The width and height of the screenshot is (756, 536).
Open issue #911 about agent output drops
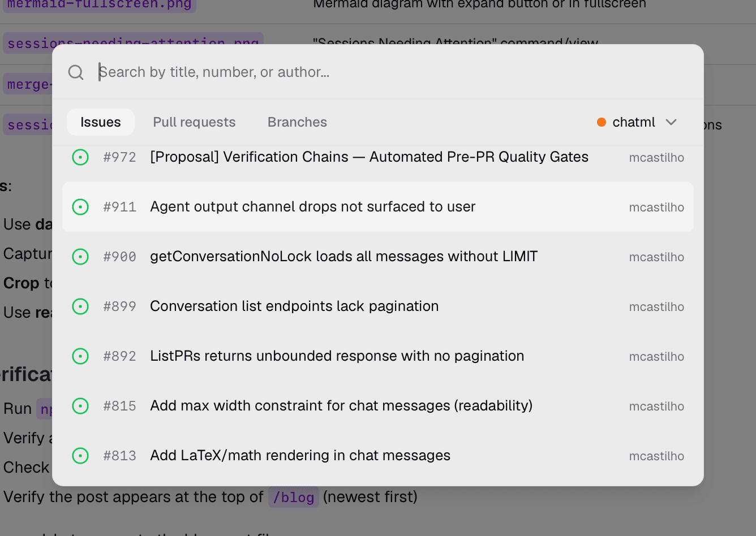[312, 207]
